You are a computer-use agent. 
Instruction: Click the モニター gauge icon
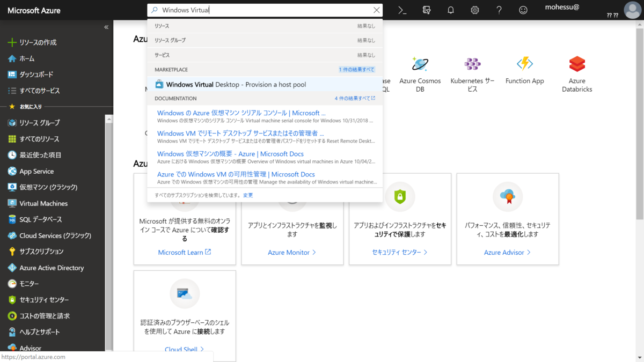(12, 284)
